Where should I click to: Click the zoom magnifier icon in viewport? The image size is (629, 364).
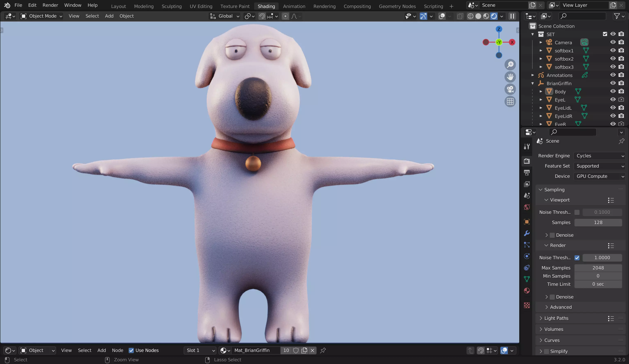point(510,65)
